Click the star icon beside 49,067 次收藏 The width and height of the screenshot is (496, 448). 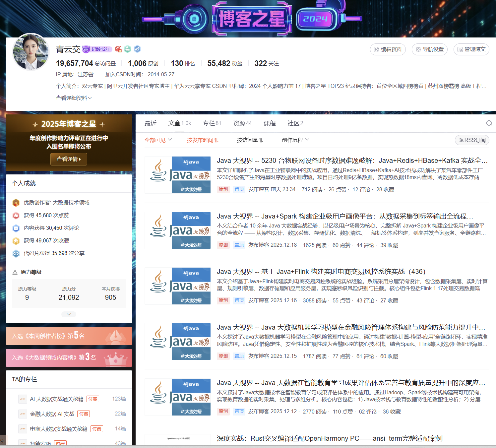tap(16, 241)
